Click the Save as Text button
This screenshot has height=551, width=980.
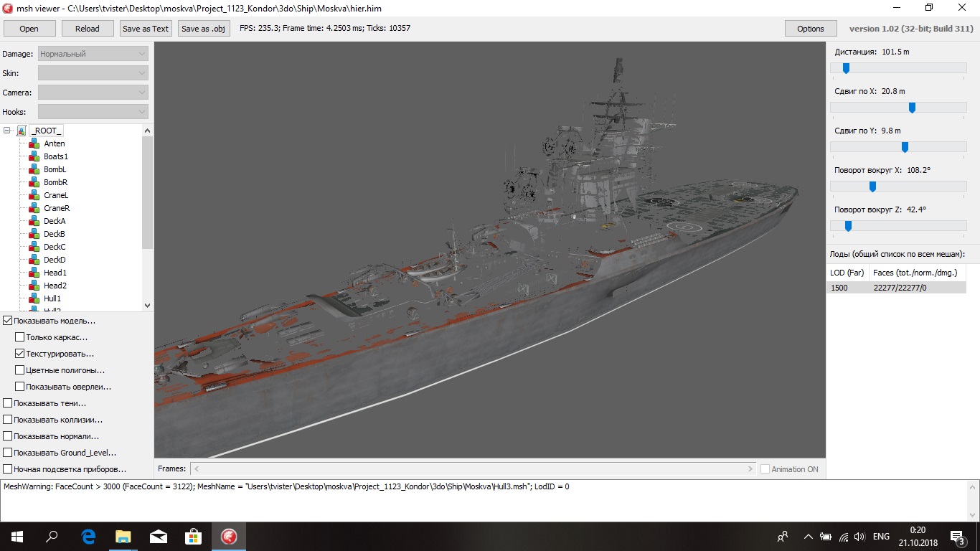146,29
